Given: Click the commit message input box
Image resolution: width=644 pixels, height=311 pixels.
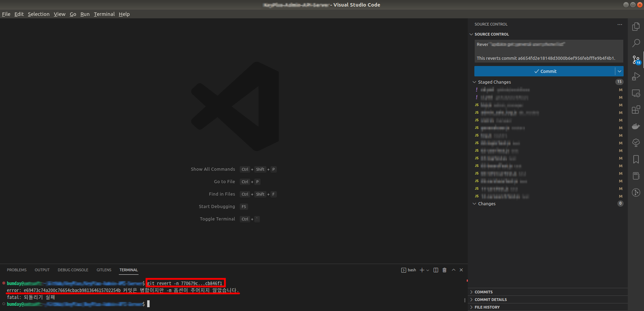Looking at the screenshot, I should pyautogui.click(x=549, y=51).
